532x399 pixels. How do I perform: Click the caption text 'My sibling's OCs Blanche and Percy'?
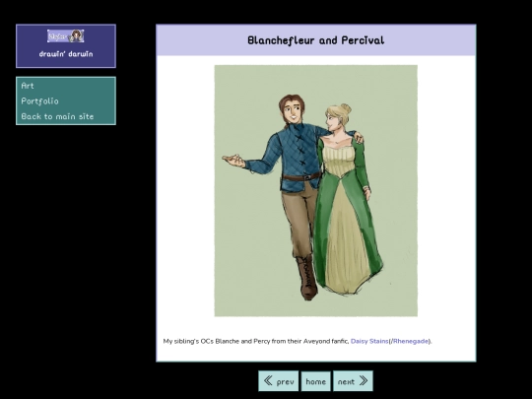217,341
